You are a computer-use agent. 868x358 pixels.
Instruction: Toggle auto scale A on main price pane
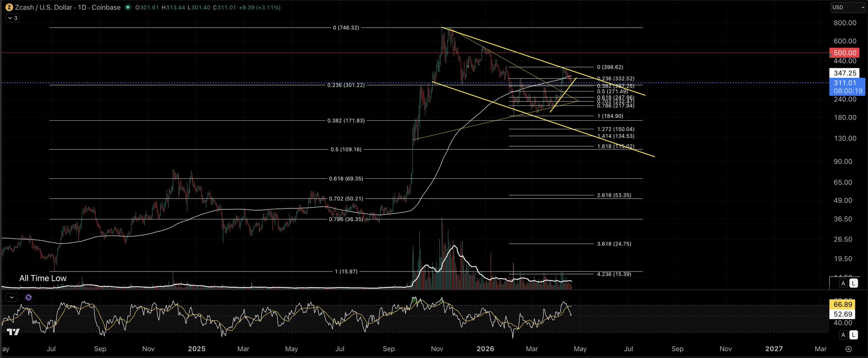[x=843, y=283]
